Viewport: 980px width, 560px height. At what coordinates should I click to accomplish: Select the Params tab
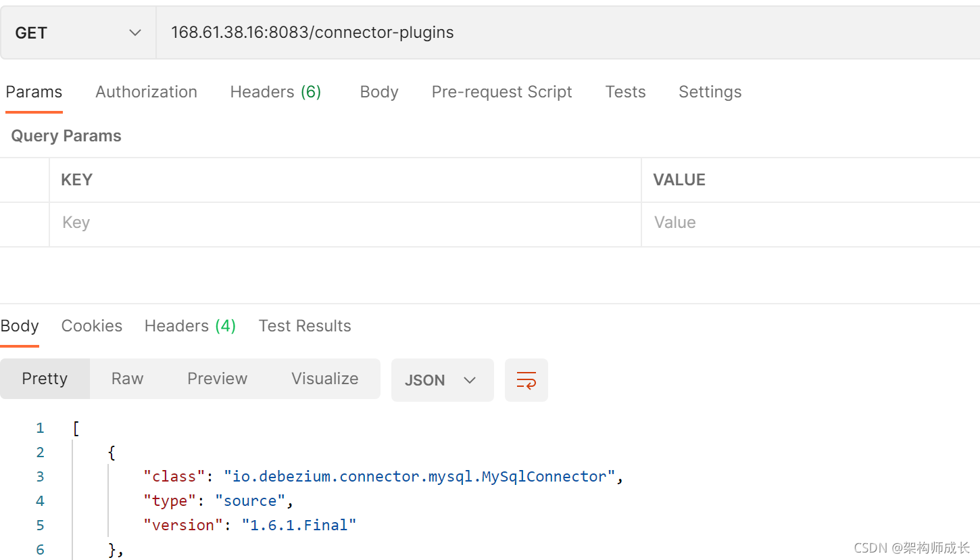pyautogui.click(x=34, y=92)
